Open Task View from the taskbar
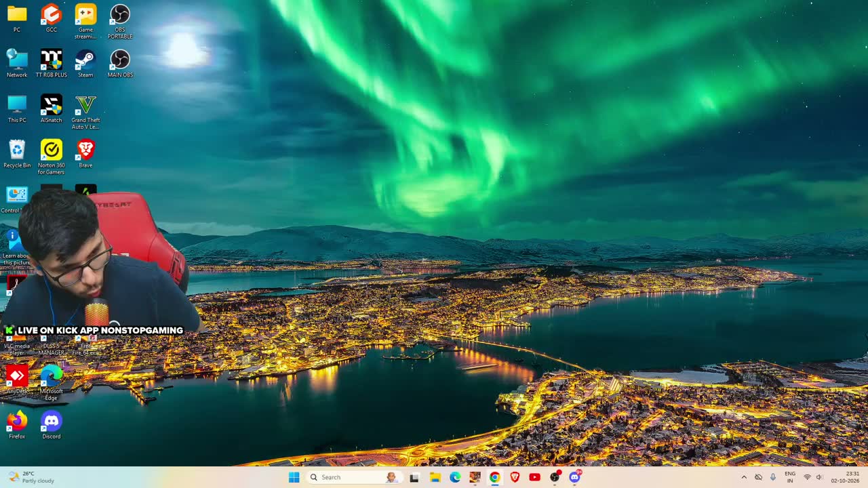The image size is (868, 488). tap(414, 477)
